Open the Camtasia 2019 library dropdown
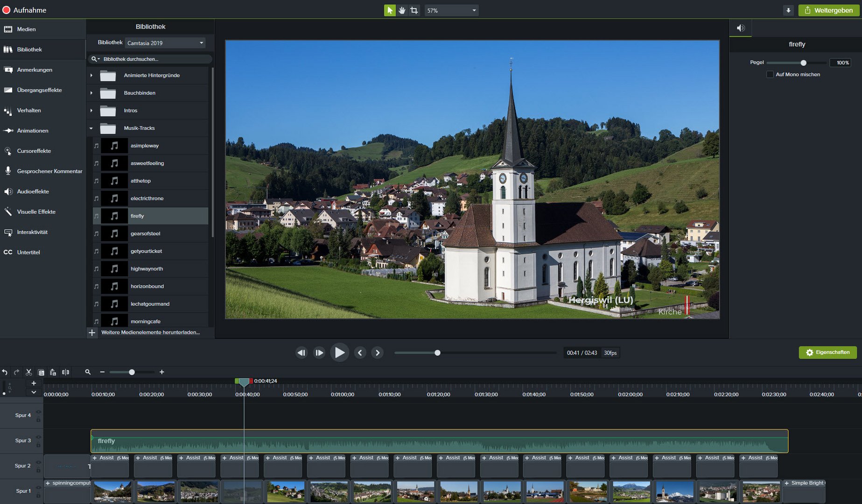 [165, 43]
